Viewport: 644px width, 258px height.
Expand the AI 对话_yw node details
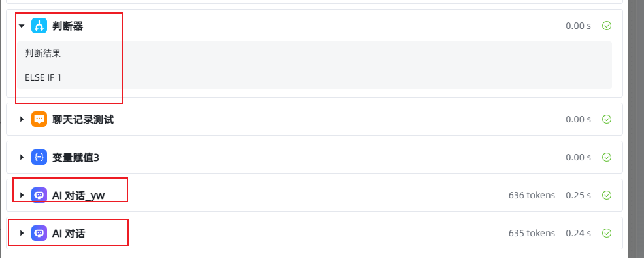pyautogui.click(x=22, y=195)
